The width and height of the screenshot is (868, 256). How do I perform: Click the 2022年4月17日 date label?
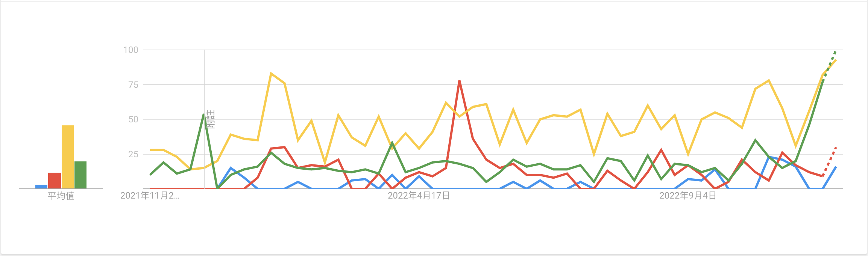point(419,196)
